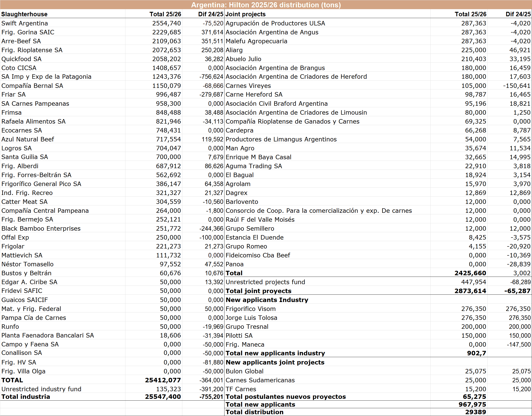Select the 'Fideicomiso Cba Beef' cell
The width and height of the screenshot is (532, 416).
[258, 255]
